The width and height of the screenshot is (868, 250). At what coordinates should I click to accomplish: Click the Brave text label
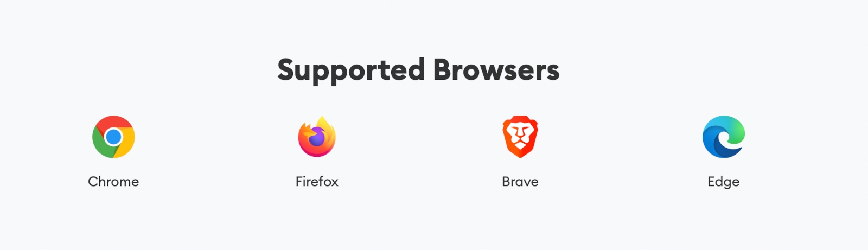pos(520,182)
